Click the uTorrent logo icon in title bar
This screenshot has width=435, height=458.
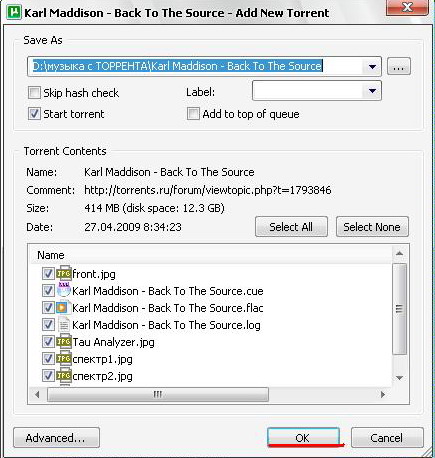click(14, 13)
